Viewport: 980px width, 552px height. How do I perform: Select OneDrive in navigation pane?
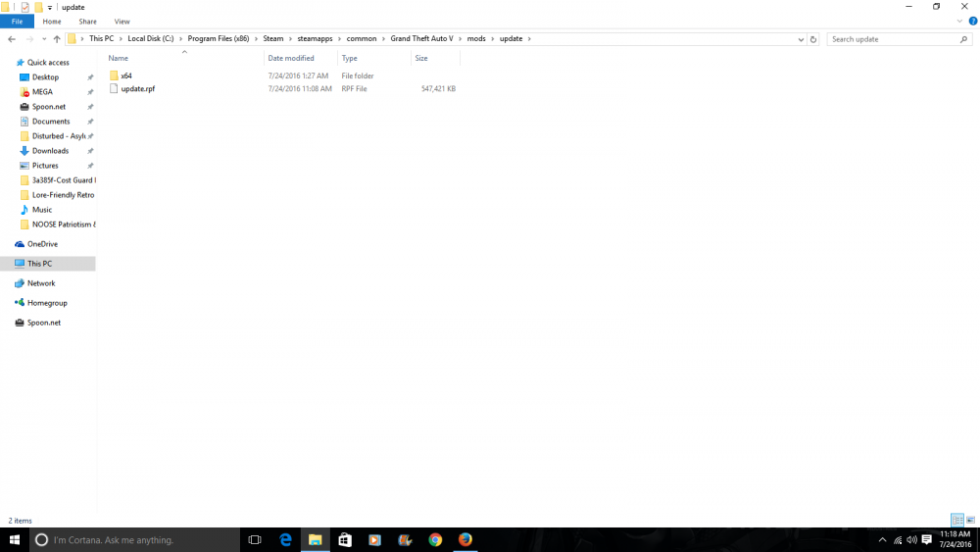click(x=42, y=244)
